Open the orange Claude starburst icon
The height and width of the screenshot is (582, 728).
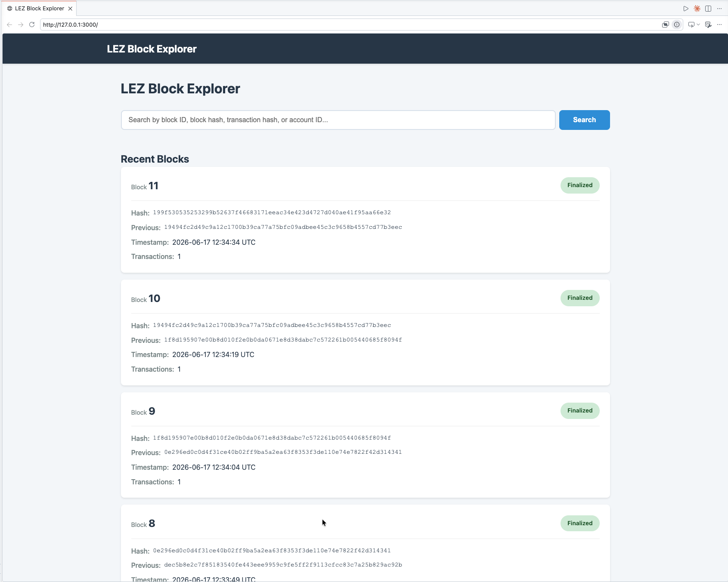tap(697, 9)
